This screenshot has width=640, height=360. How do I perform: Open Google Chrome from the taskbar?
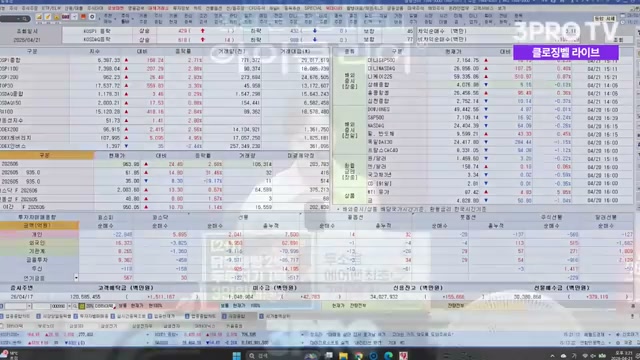[x=358, y=356]
